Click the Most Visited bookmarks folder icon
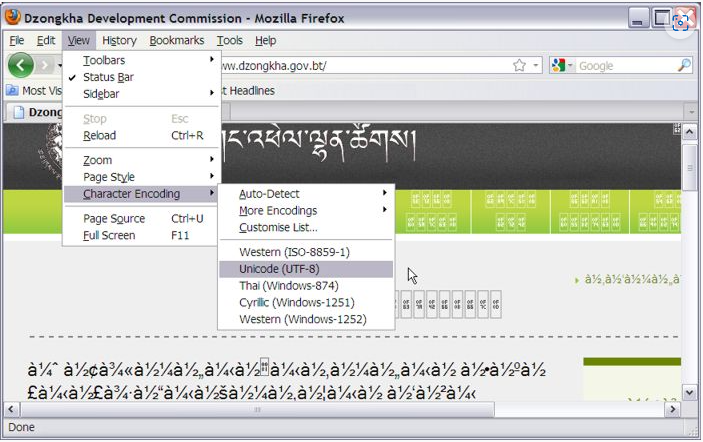The width and height of the screenshot is (703, 442). pyautogui.click(x=13, y=91)
